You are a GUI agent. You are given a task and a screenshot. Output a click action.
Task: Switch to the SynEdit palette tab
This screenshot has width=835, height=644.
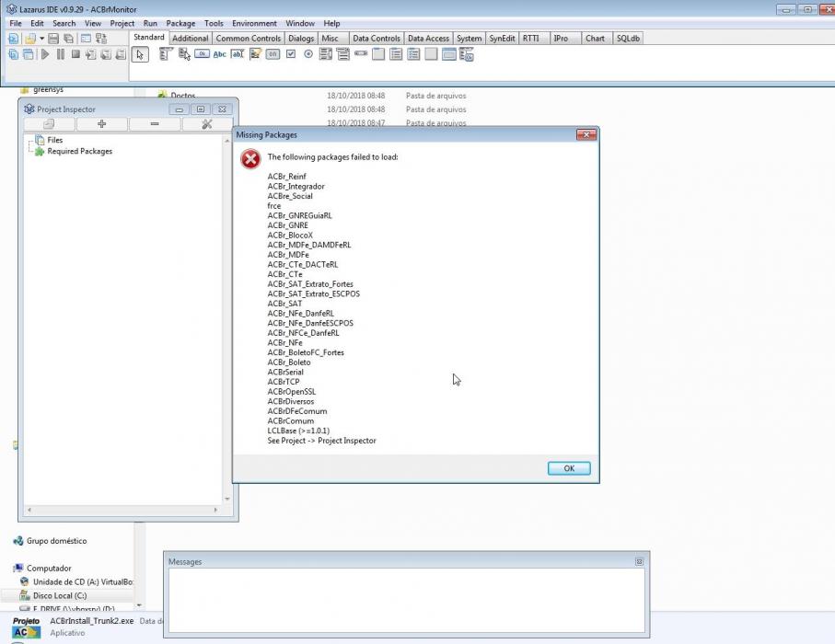[x=502, y=39]
